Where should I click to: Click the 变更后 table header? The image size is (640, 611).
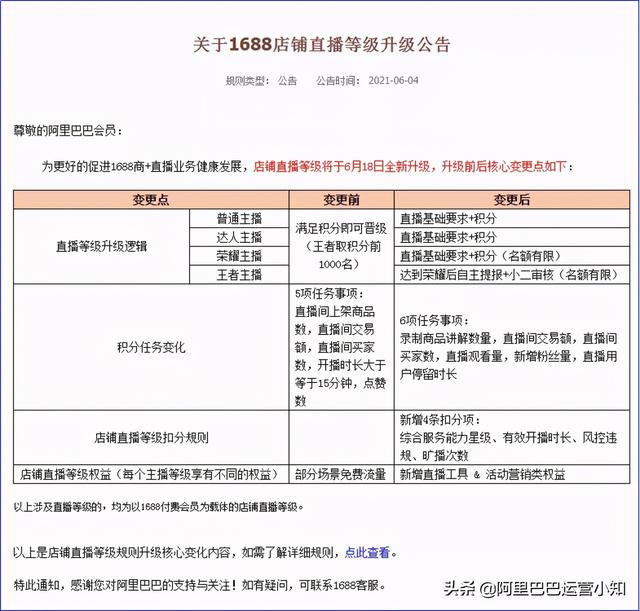point(512,200)
